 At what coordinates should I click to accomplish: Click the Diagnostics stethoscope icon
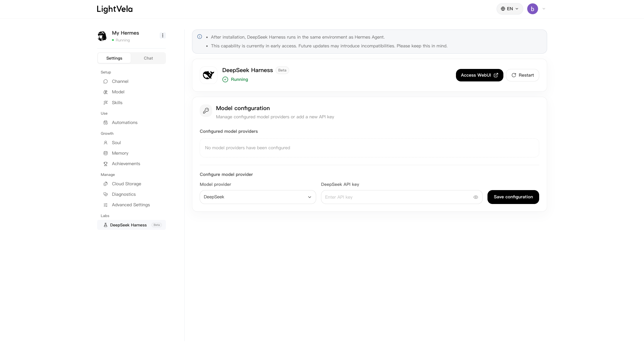(105, 194)
